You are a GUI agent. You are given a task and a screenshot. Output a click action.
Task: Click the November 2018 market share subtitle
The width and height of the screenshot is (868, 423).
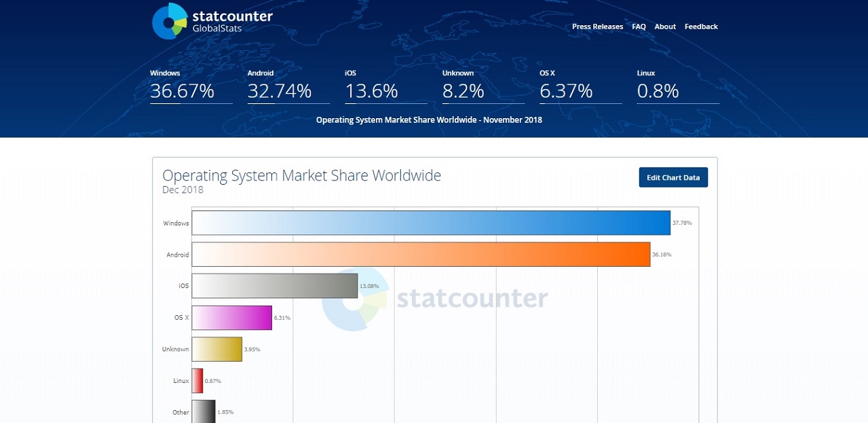click(x=429, y=120)
